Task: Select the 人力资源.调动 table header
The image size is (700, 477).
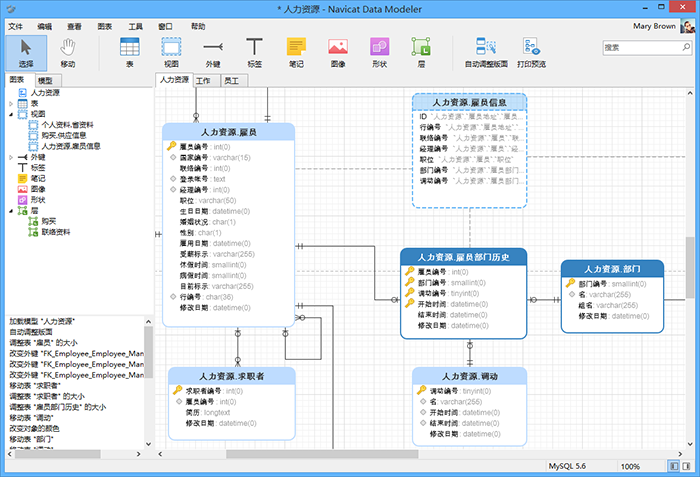Action: (x=470, y=377)
